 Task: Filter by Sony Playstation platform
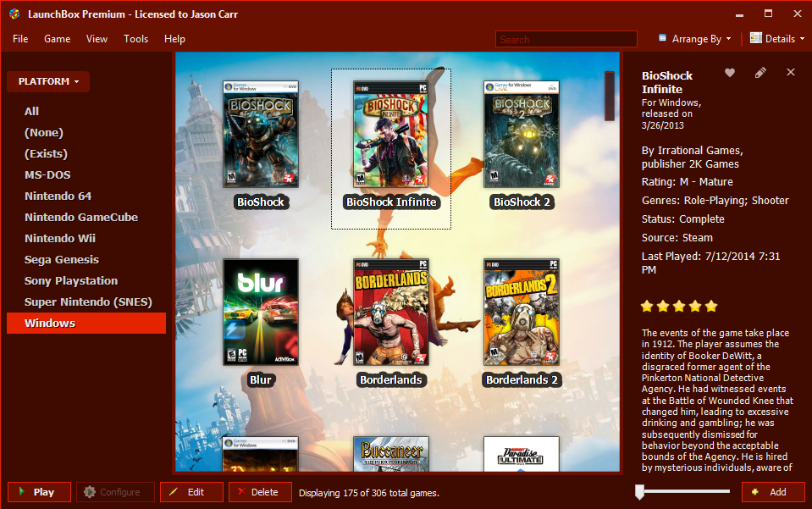click(71, 281)
